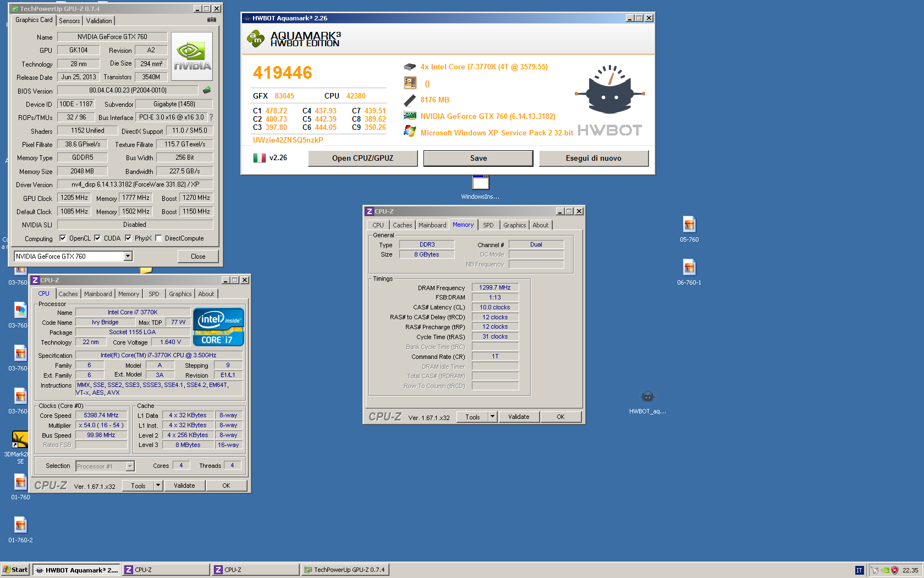Image resolution: width=924 pixels, height=578 pixels.
Task: Click the verification code UWzie42ZNSQ5nzkP
Action: pos(288,140)
